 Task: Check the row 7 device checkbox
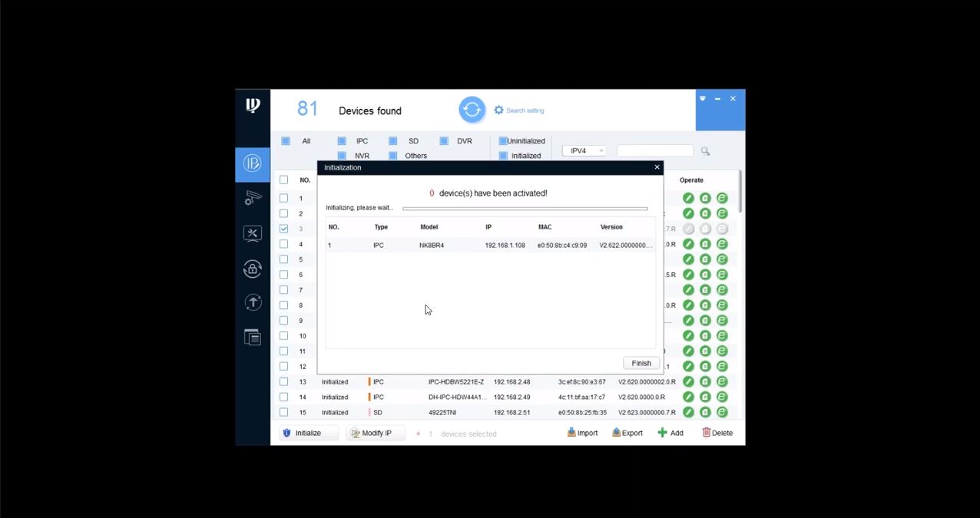pyautogui.click(x=284, y=290)
